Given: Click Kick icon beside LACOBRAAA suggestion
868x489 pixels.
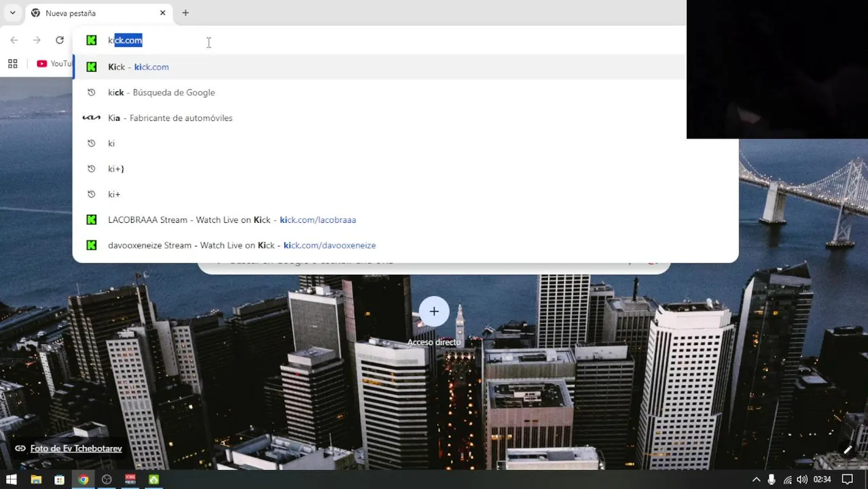Looking at the screenshot, I should (92, 219).
